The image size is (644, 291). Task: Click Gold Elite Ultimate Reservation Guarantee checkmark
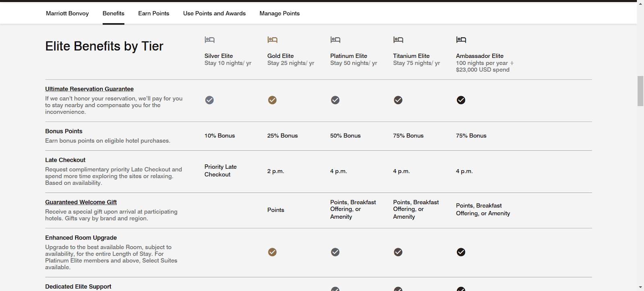(x=272, y=100)
